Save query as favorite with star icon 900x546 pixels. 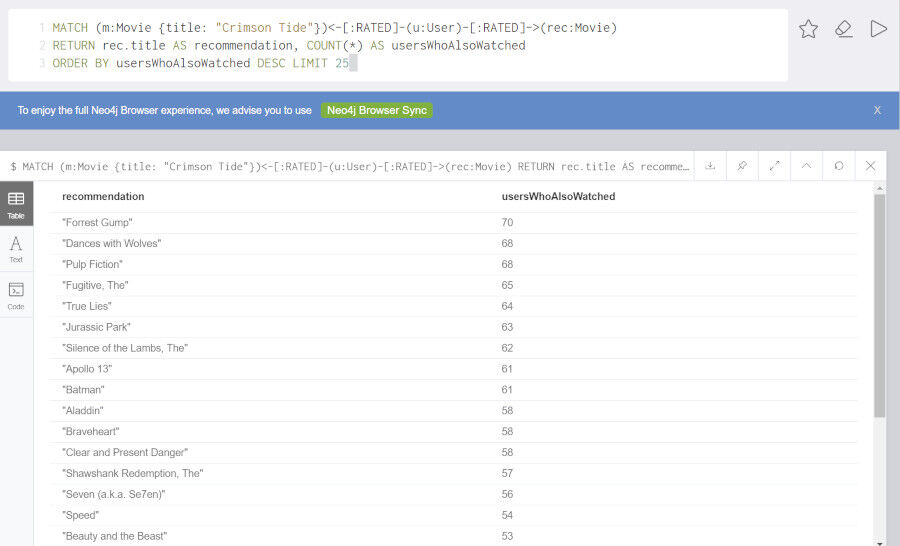808,29
